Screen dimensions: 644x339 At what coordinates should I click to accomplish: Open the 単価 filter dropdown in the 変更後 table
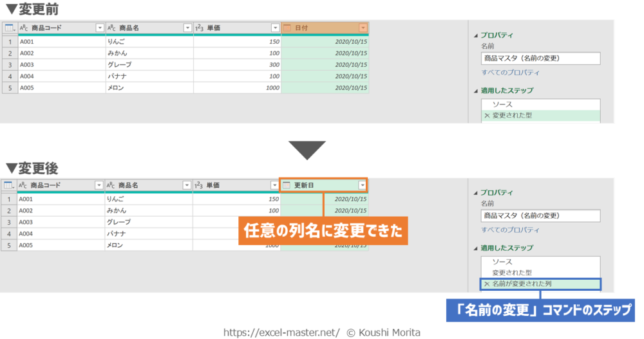[275, 185]
